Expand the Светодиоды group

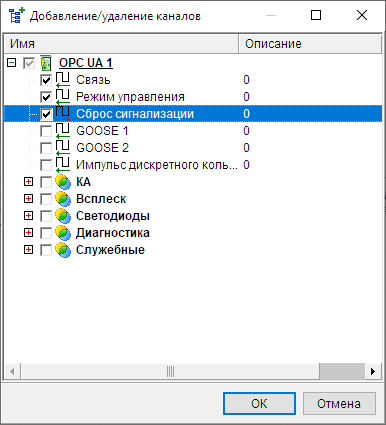coord(29,216)
